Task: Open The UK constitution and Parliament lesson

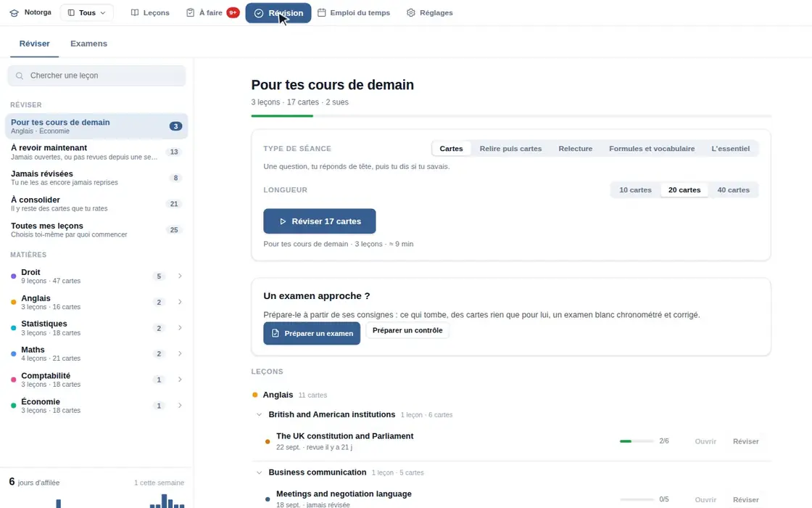Action: tap(345, 436)
